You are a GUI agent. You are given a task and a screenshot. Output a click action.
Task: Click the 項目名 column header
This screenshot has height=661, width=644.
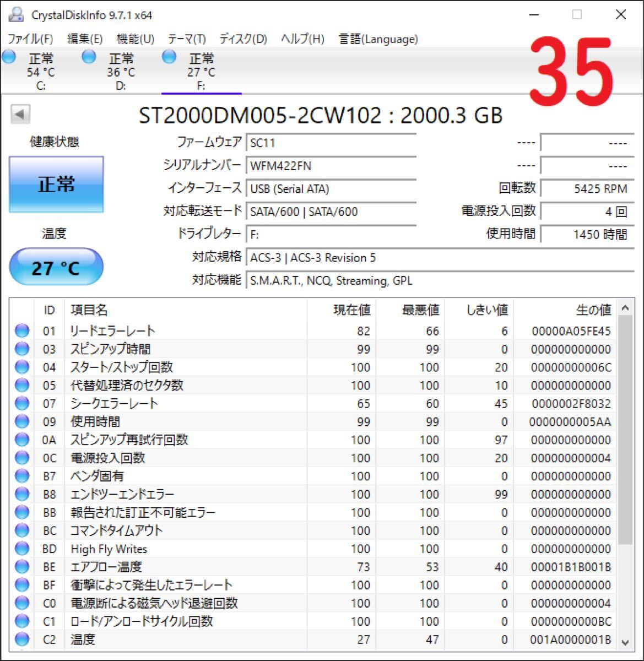(x=186, y=310)
